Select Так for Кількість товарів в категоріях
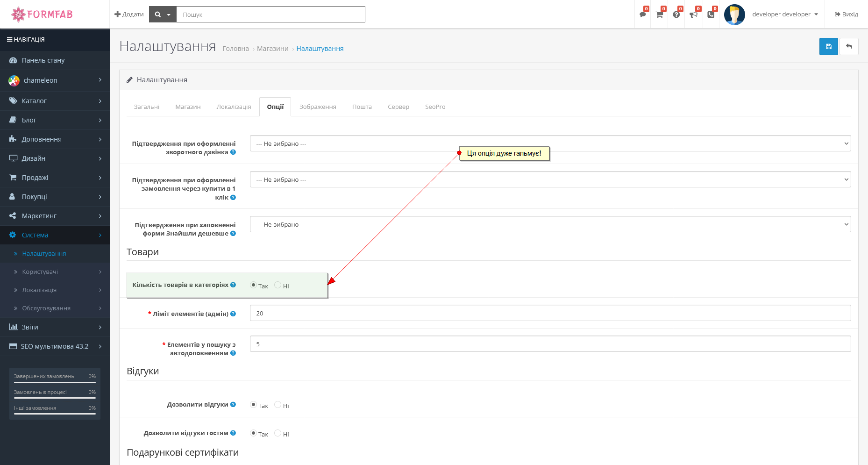 click(x=253, y=285)
